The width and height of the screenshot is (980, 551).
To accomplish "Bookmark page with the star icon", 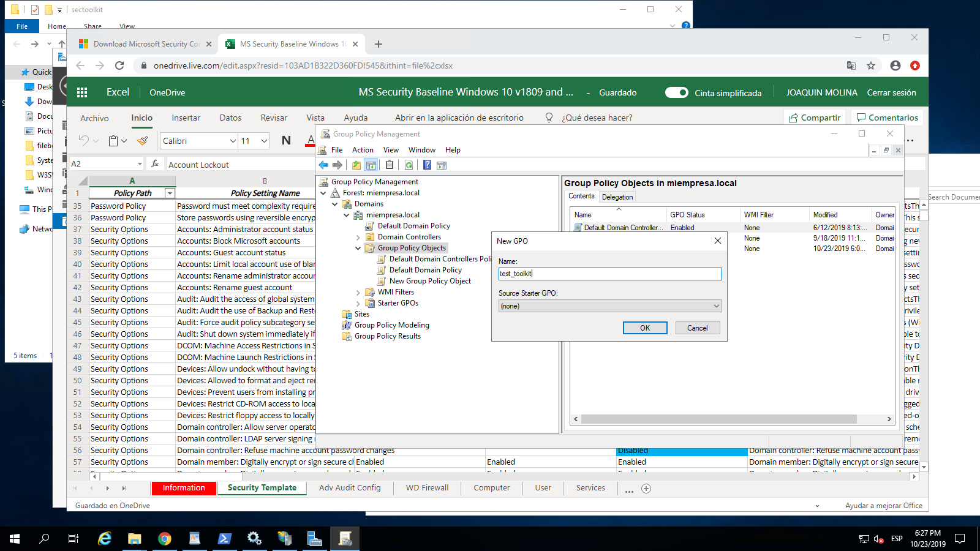I will [x=871, y=66].
